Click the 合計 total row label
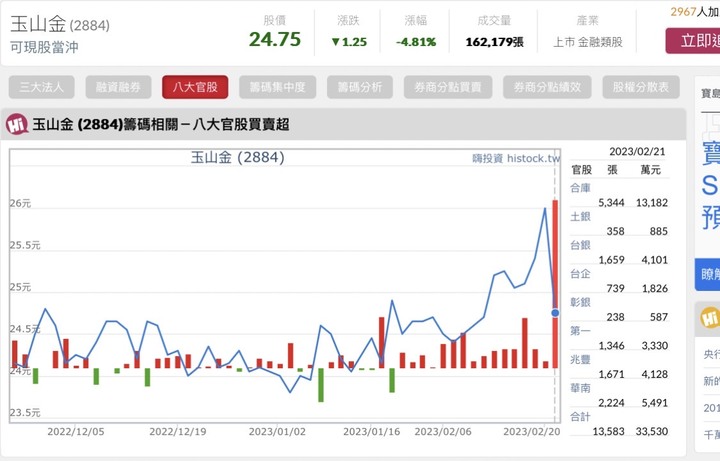This screenshot has width=720, height=461. (580, 416)
